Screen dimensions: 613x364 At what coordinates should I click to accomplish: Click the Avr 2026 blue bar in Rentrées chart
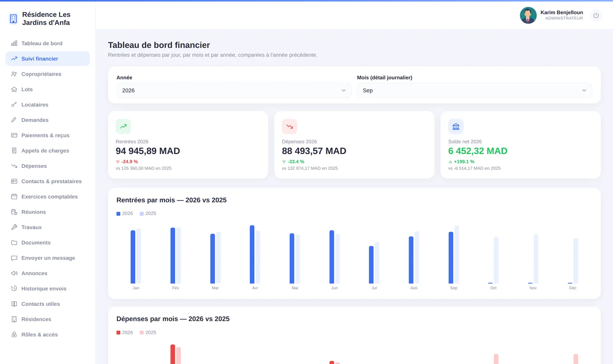tap(252, 254)
